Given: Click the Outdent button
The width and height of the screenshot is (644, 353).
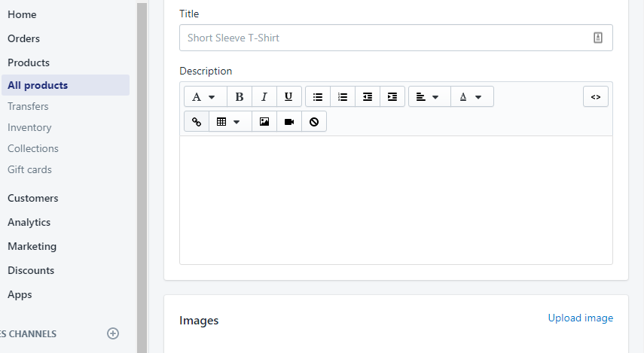Looking at the screenshot, I should pyautogui.click(x=368, y=97).
